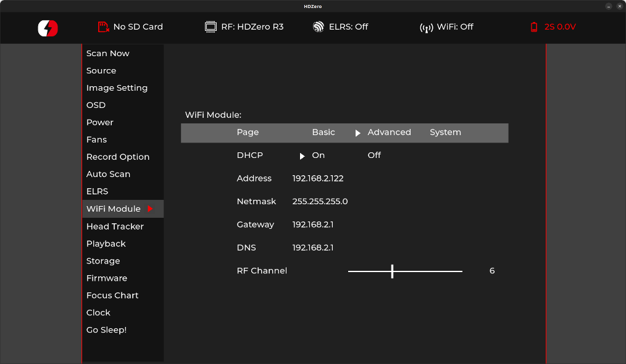Click the No SD Card icon
Screen dimensions: 626x364
click(104, 27)
